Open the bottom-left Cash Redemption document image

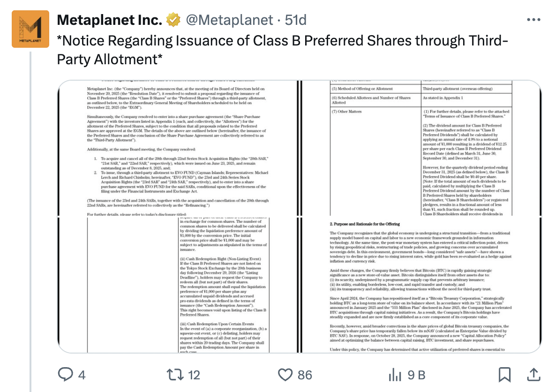(x=177, y=285)
